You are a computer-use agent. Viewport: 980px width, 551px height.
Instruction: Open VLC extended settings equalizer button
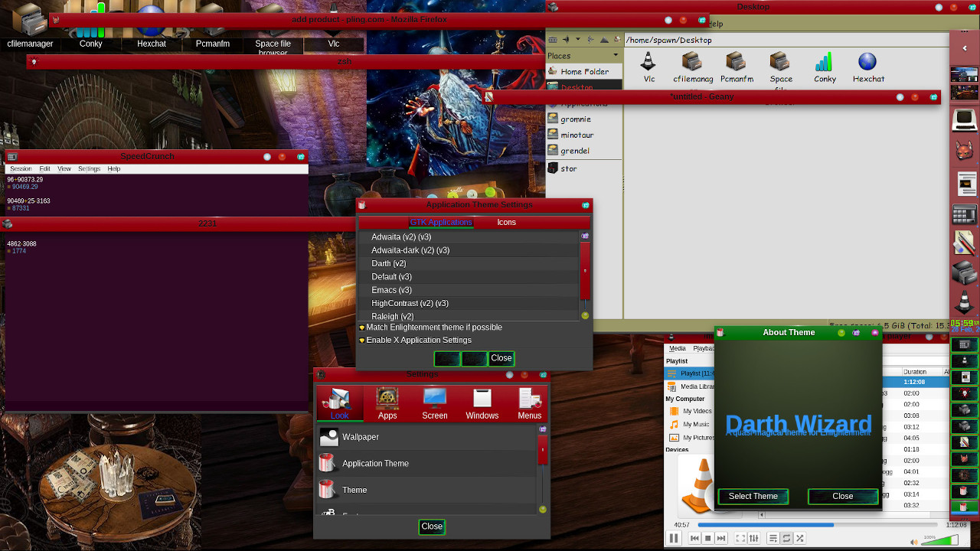(x=754, y=539)
